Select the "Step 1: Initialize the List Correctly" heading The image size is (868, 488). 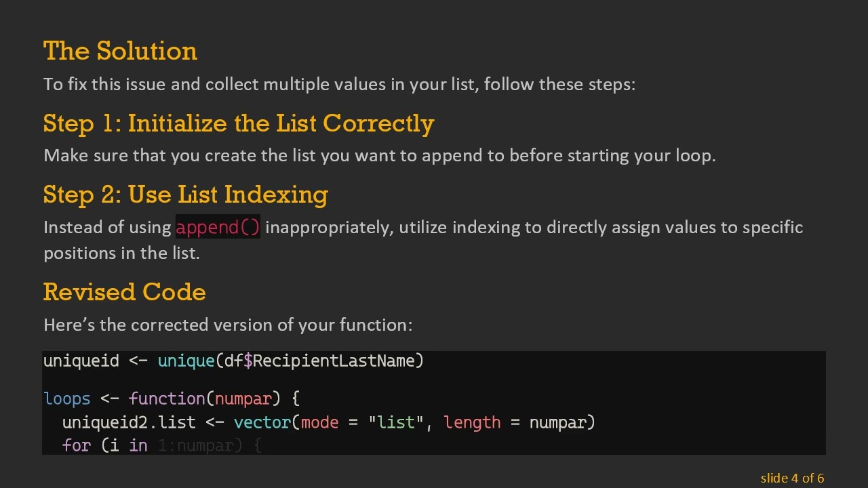(x=238, y=123)
